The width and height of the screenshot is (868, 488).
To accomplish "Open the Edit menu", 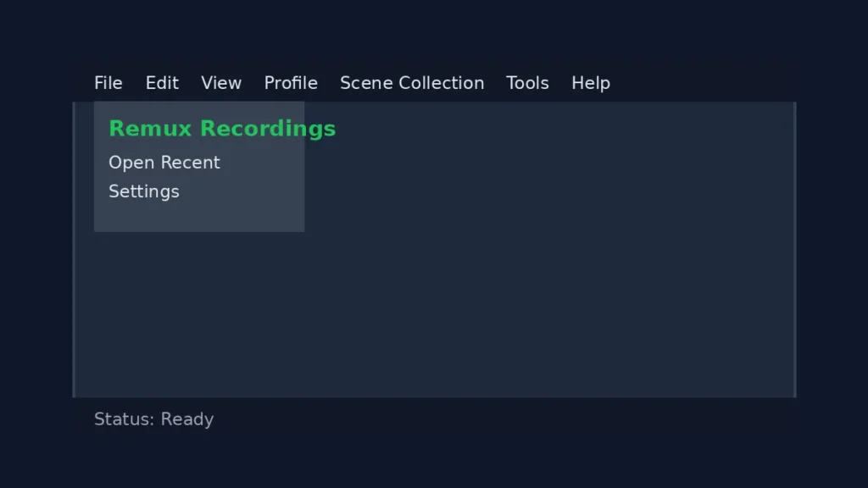I will [x=162, y=83].
